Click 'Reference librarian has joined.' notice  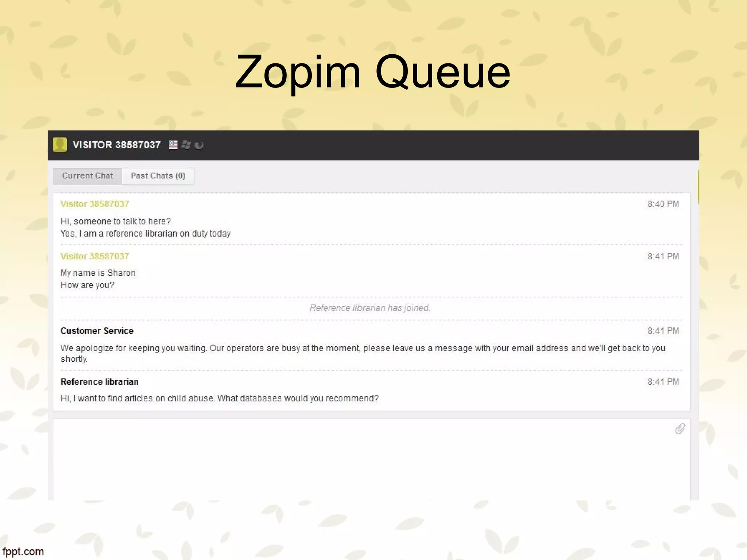point(370,308)
